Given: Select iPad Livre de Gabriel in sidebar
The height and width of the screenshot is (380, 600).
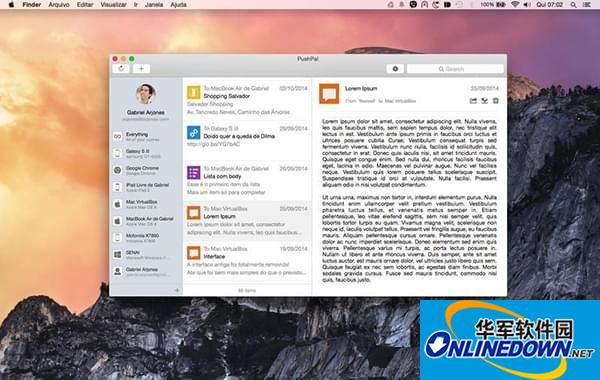Looking at the screenshot, I should pyautogui.click(x=146, y=187).
